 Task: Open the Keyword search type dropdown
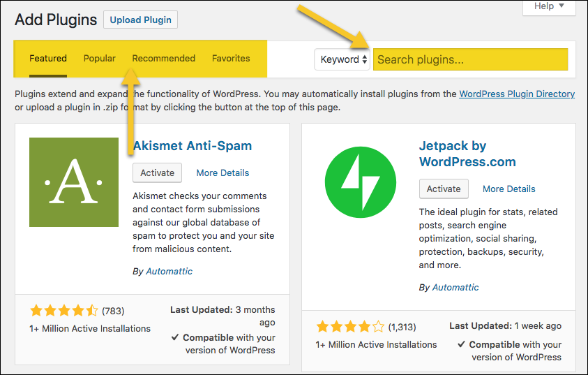342,59
